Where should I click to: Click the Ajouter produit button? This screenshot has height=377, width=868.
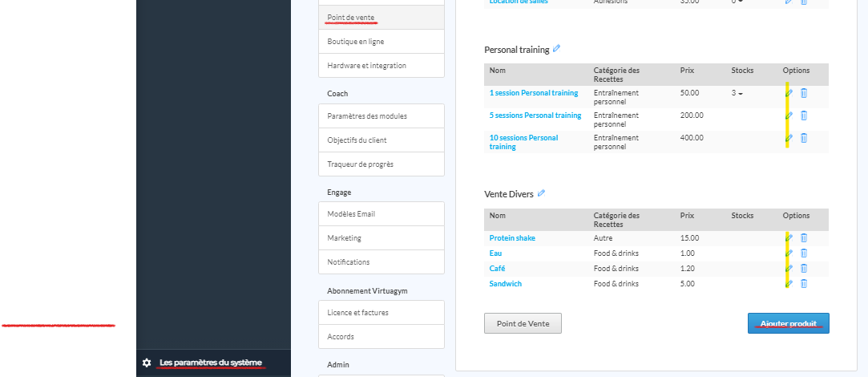(789, 323)
